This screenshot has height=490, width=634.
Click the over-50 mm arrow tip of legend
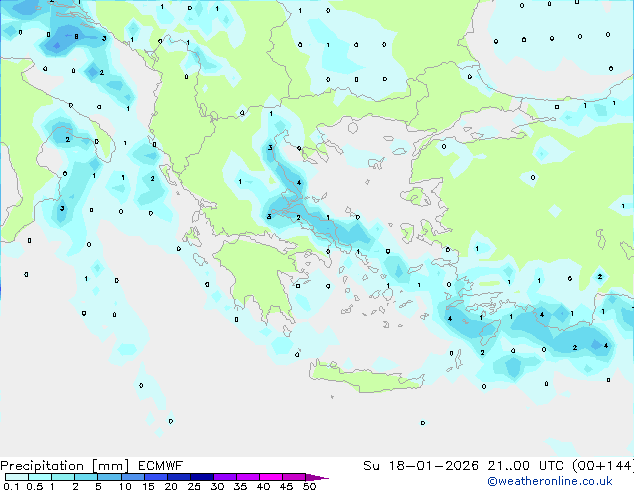(317, 477)
